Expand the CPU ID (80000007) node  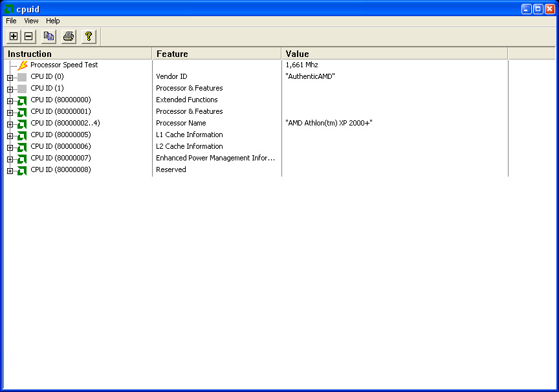10,159
